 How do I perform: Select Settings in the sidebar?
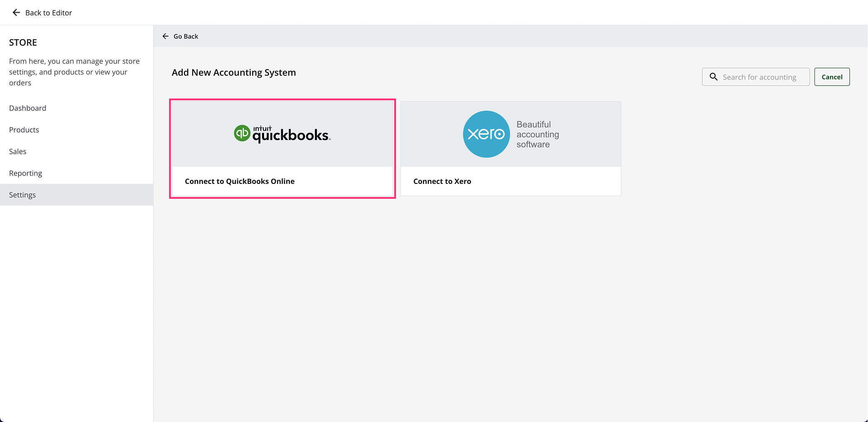[77, 195]
